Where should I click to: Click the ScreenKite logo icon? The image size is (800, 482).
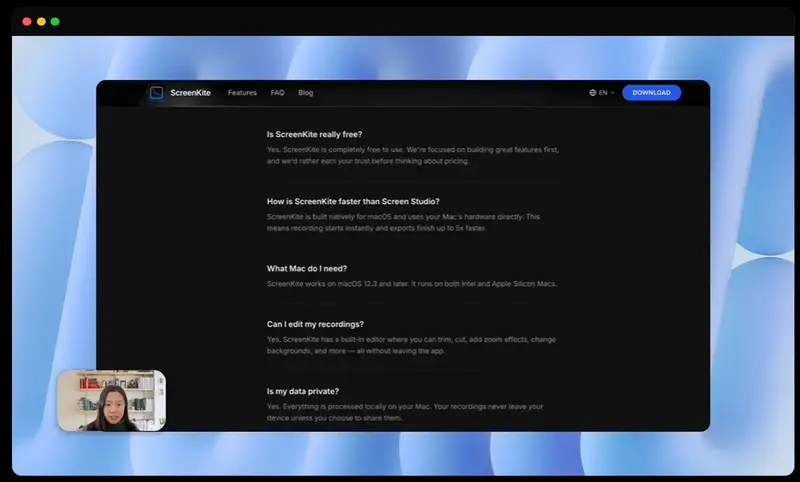(x=156, y=93)
